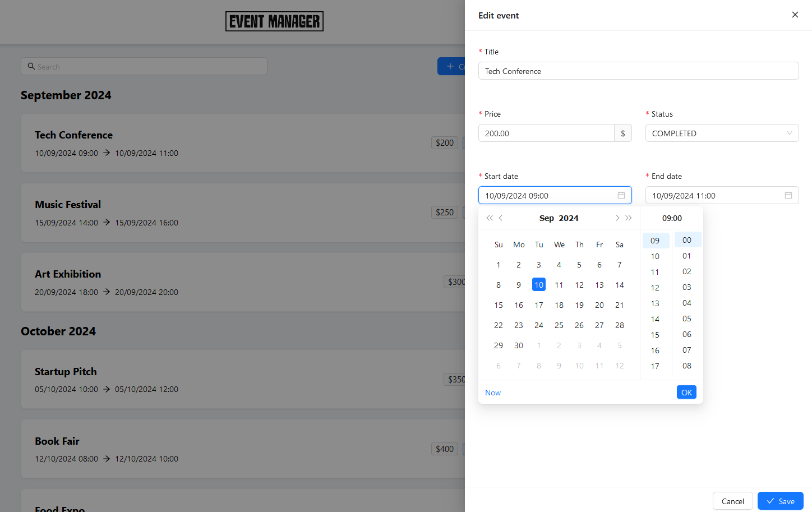812x512 pixels.
Task: Select minute 08 in time column
Action: click(688, 365)
